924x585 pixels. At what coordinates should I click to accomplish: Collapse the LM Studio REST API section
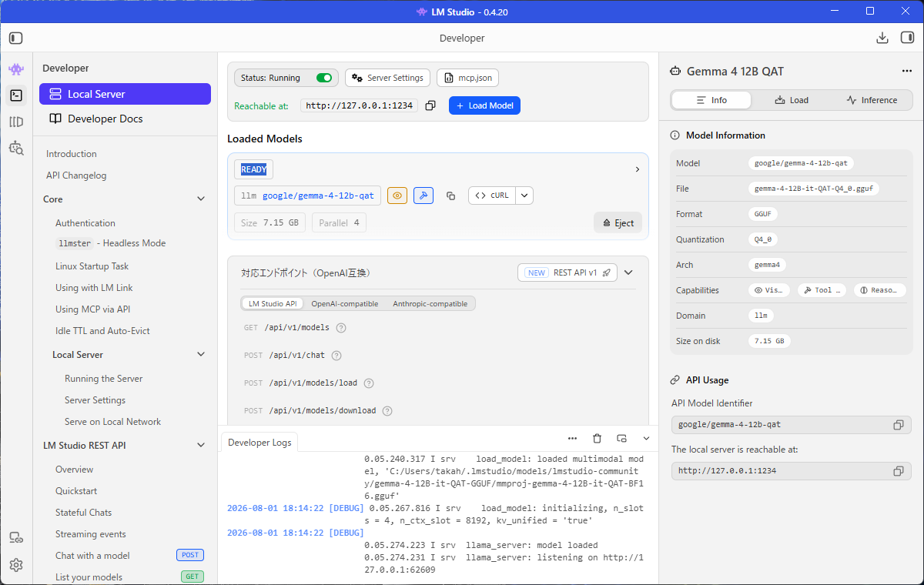(201, 446)
